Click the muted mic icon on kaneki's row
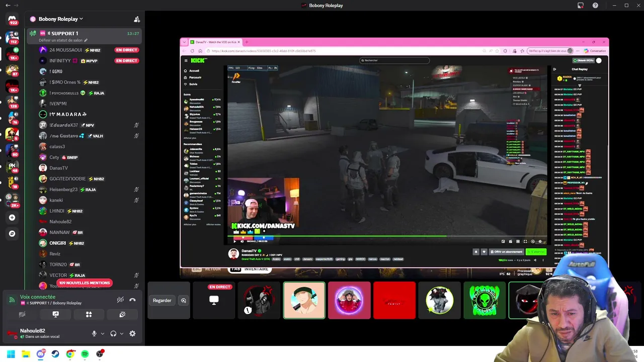Image resolution: width=644 pixels, height=362 pixels. pyautogui.click(x=136, y=200)
